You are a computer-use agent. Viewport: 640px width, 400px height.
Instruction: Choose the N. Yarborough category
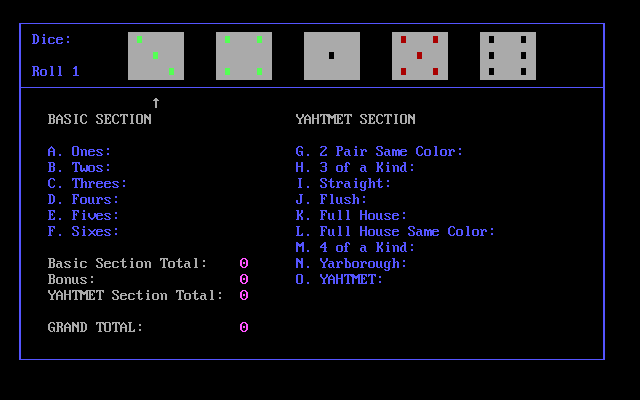tap(351, 264)
